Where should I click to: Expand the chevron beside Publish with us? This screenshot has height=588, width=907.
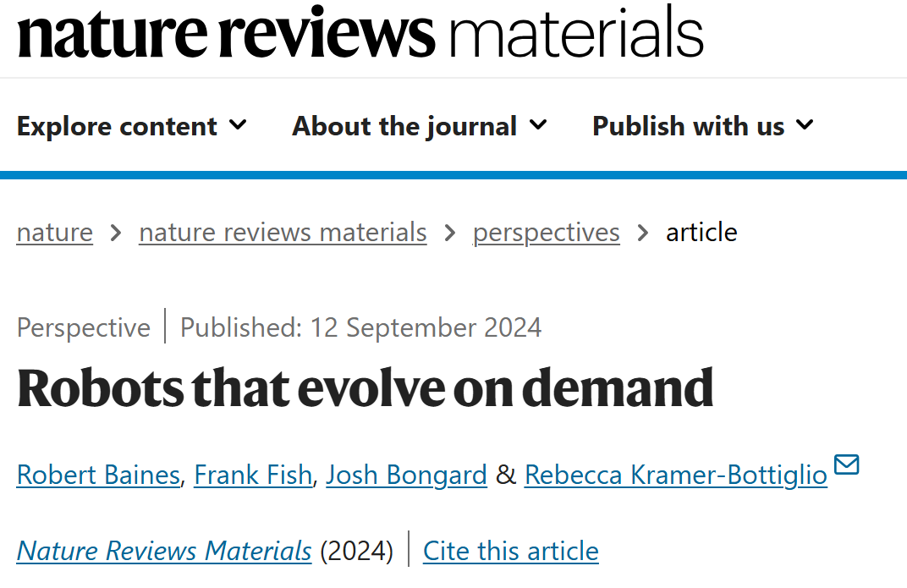click(x=805, y=125)
